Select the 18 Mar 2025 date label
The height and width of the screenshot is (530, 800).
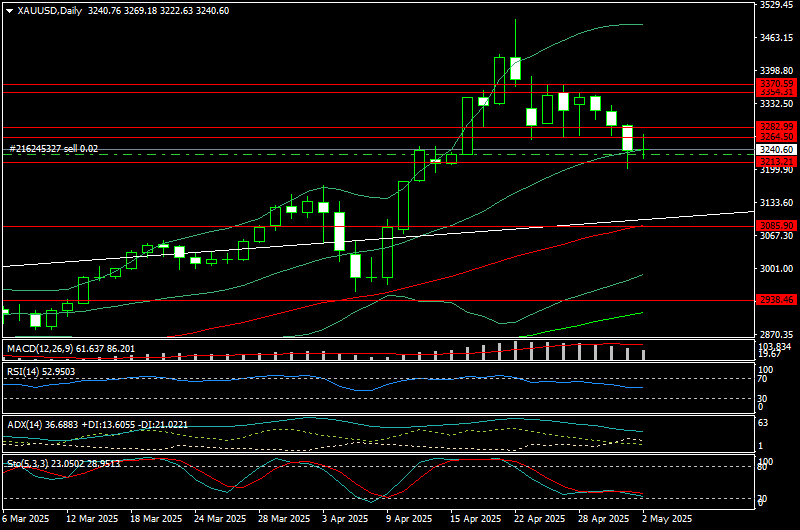[x=156, y=519]
